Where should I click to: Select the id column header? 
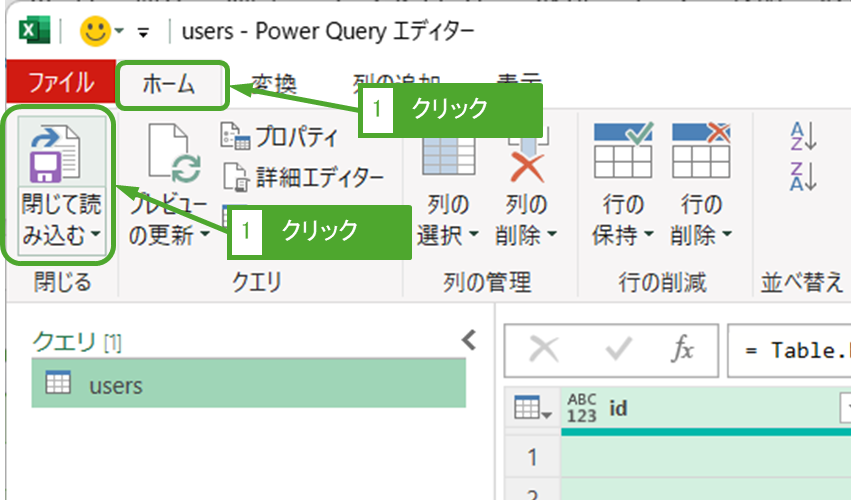[700, 408]
